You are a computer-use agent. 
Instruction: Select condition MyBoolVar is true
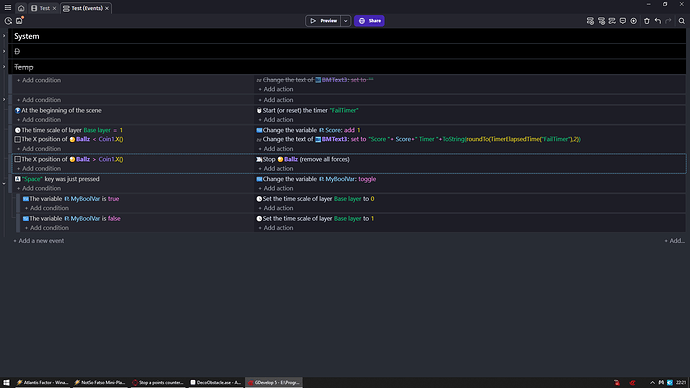coord(71,199)
